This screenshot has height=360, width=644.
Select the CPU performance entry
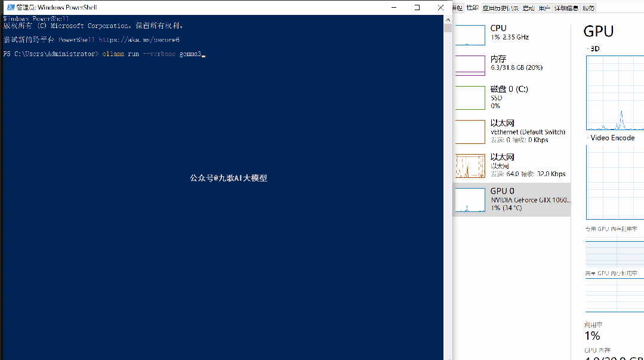pos(511,35)
